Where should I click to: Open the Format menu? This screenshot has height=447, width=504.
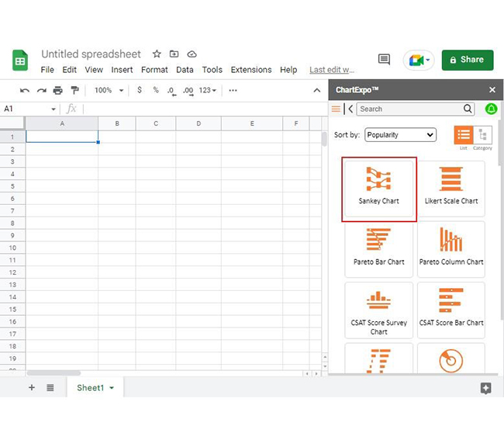154,70
